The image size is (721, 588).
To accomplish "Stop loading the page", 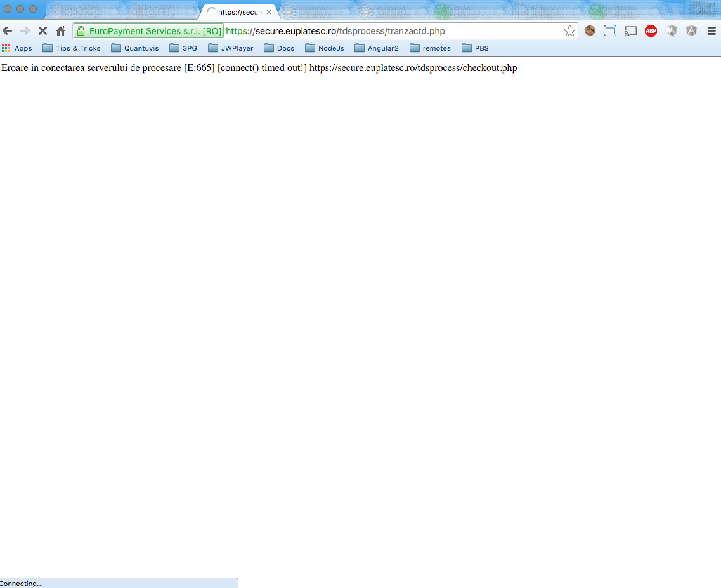I will pyautogui.click(x=42, y=30).
